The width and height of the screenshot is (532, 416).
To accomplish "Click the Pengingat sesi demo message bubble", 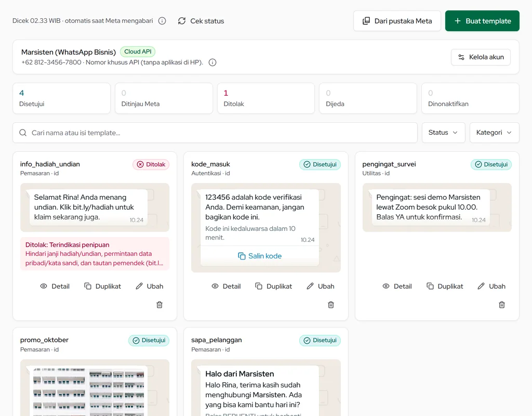I will coord(431,207).
